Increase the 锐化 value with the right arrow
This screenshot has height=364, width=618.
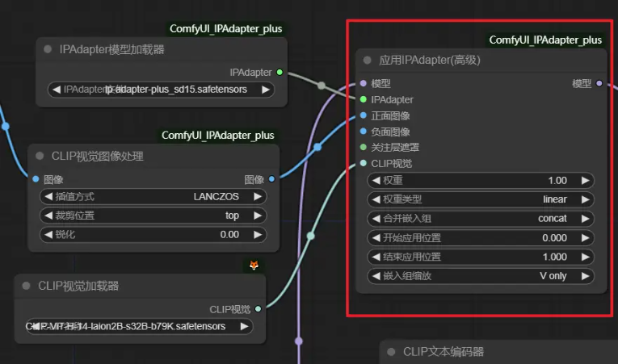tap(258, 234)
